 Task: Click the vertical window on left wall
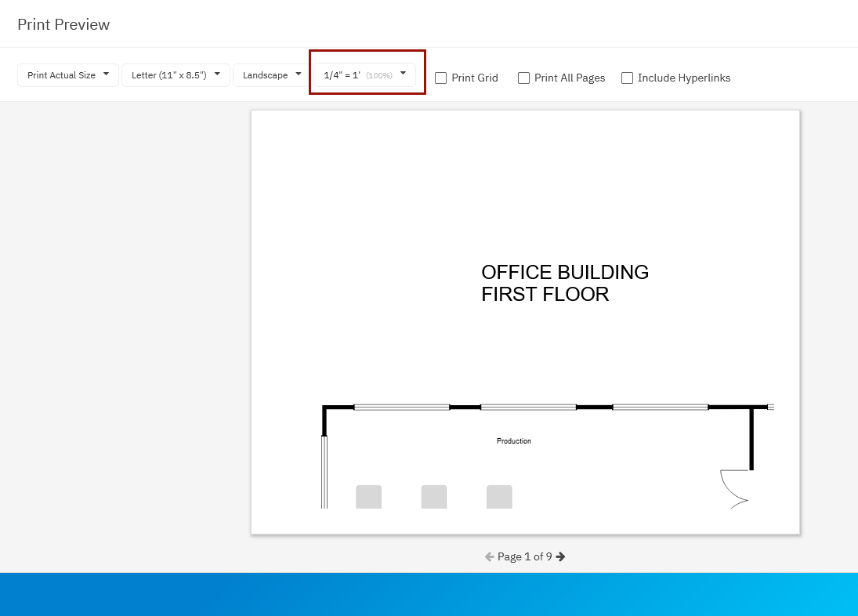tap(324, 472)
